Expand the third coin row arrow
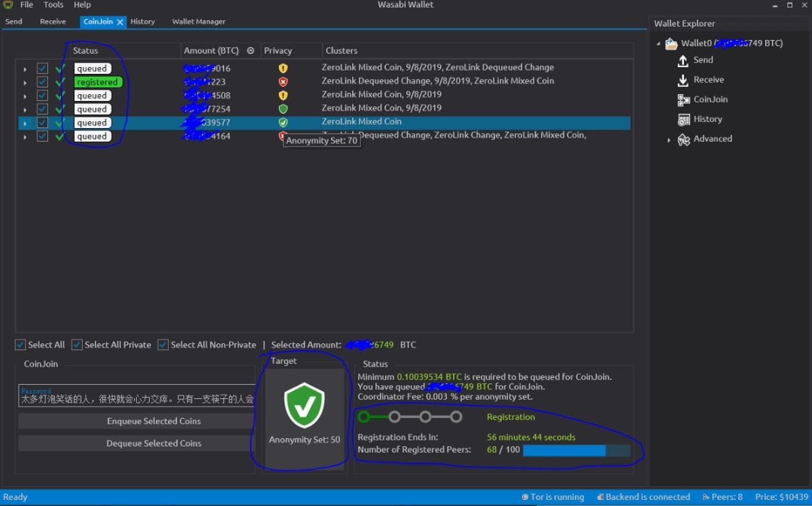 pyautogui.click(x=25, y=96)
